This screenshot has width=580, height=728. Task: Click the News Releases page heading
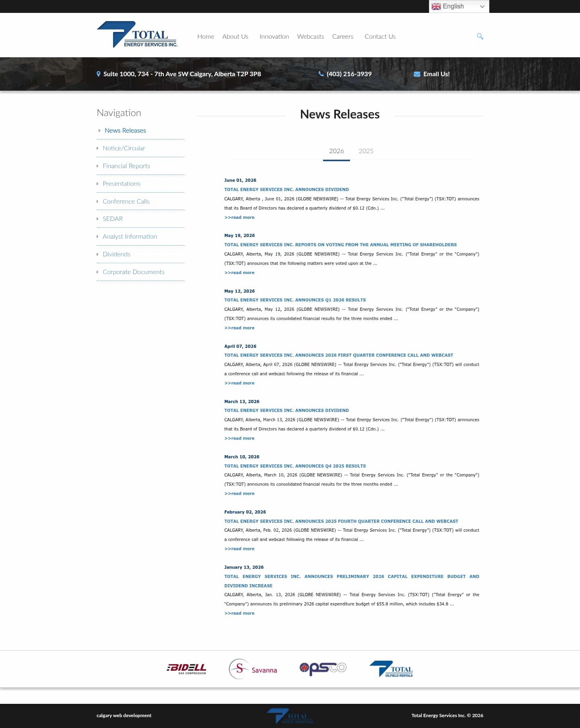coord(340,114)
